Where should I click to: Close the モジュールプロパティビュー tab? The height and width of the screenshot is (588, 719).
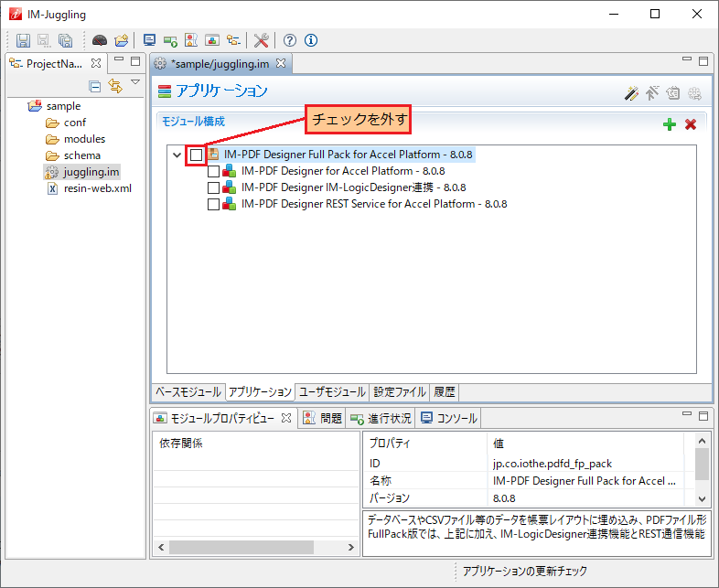tap(286, 418)
